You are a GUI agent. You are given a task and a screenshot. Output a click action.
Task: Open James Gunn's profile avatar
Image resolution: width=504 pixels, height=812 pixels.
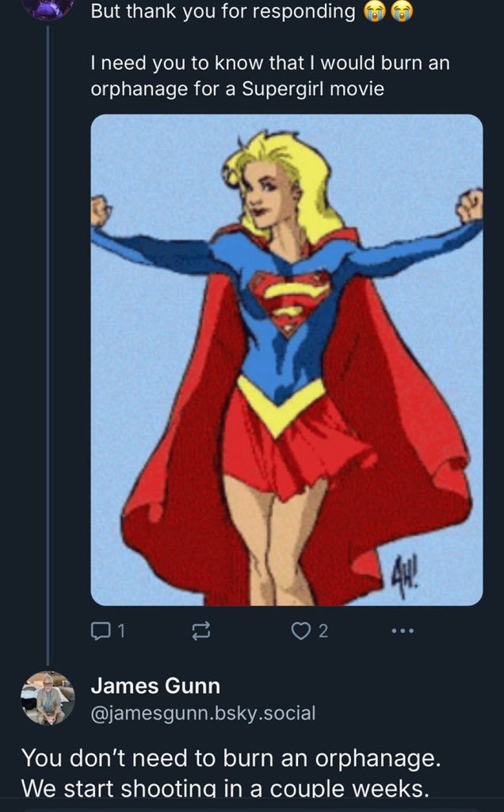click(48, 698)
